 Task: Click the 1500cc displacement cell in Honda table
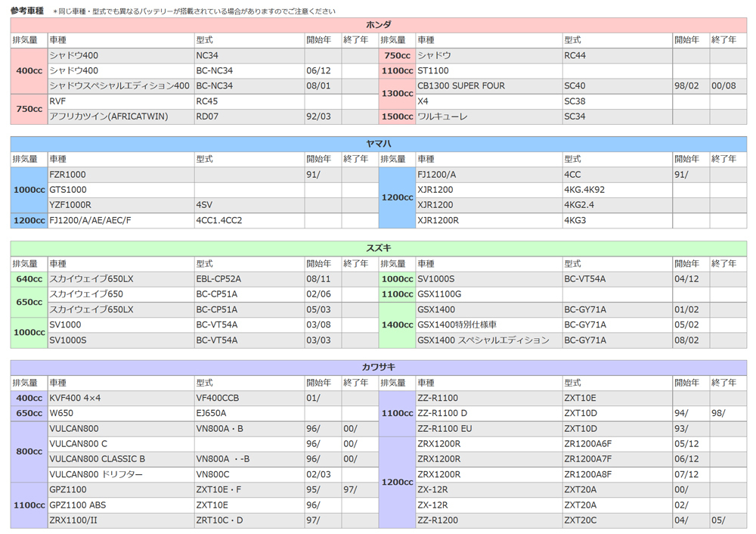click(x=397, y=116)
